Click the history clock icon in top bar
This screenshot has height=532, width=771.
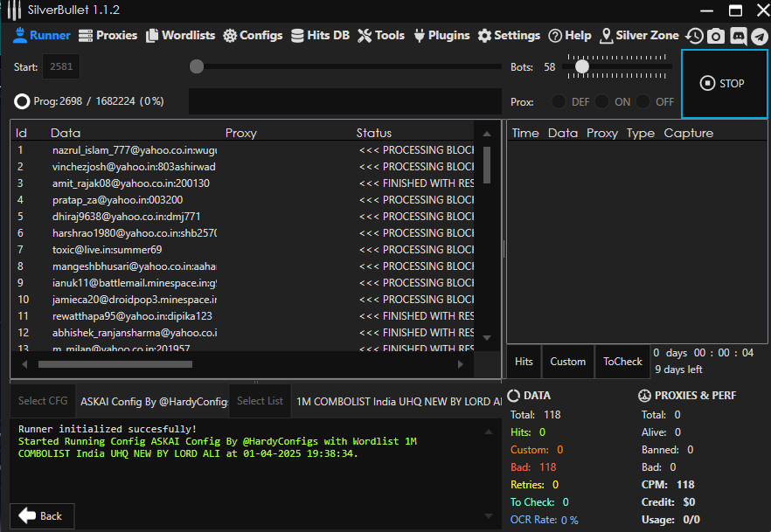[695, 36]
